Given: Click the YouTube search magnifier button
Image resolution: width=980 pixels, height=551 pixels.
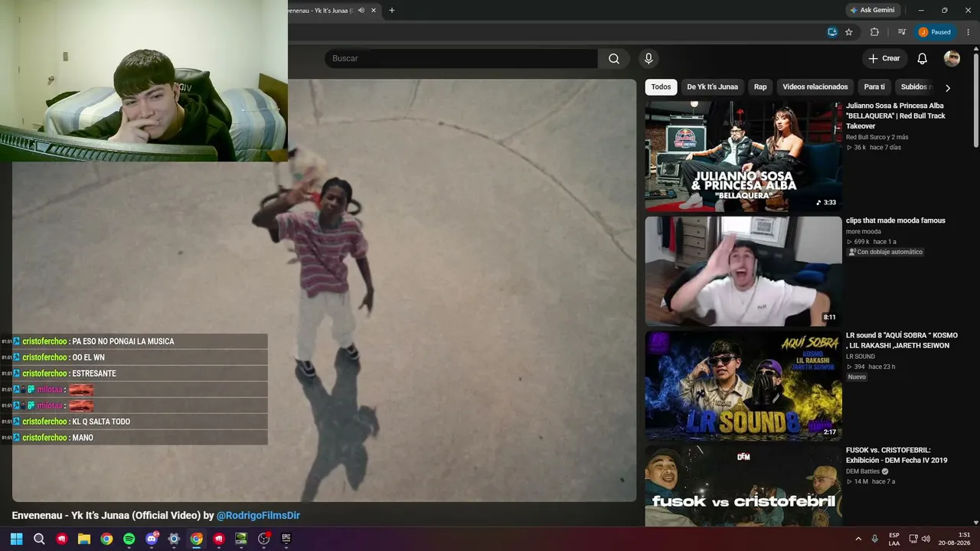Looking at the screenshot, I should tap(614, 59).
